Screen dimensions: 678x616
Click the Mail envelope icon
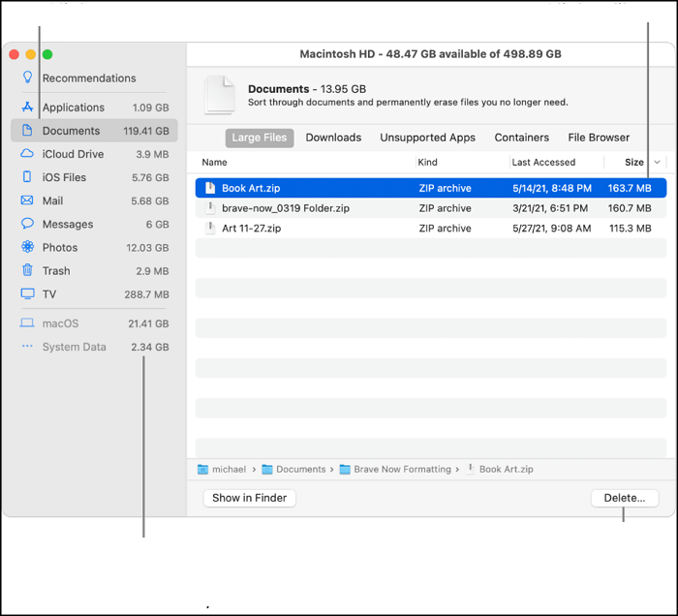27,200
